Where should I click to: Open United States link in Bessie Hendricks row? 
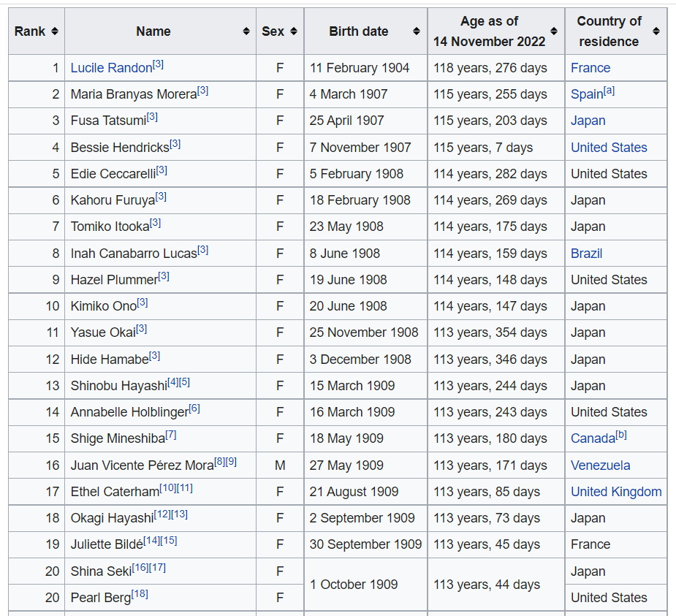tap(609, 148)
